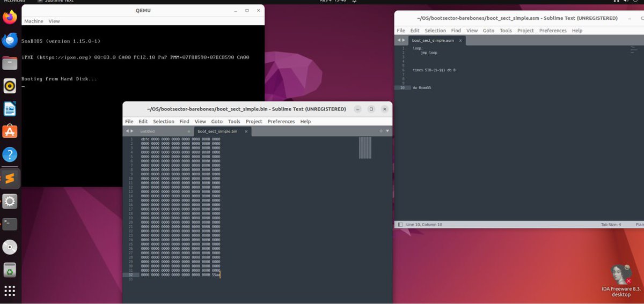Open the Machine menu in QEMU
This screenshot has width=644, height=304.
34,21
